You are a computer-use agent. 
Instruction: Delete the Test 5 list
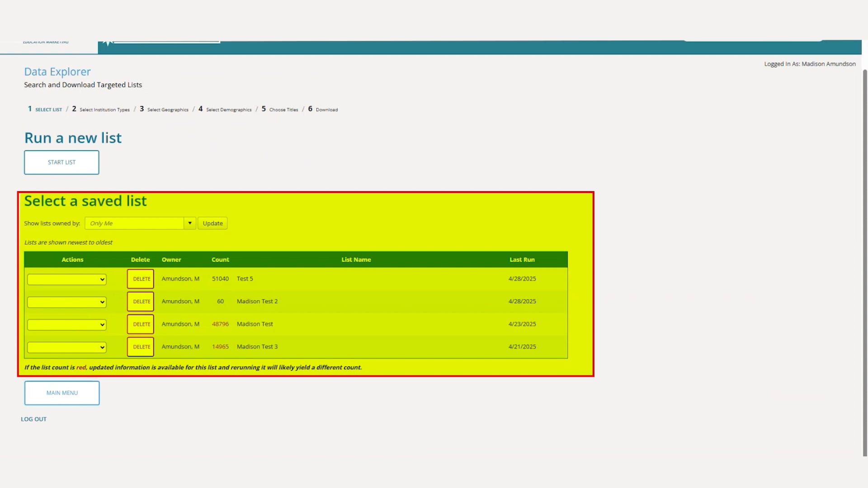[141, 279]
